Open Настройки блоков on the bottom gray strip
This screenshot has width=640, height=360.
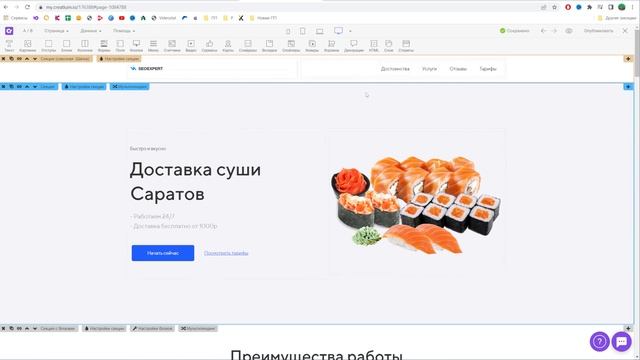[152, 328]
